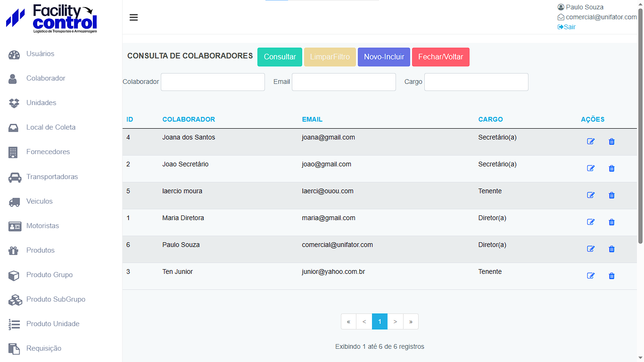Open the Requisição section

pos(43,348)
